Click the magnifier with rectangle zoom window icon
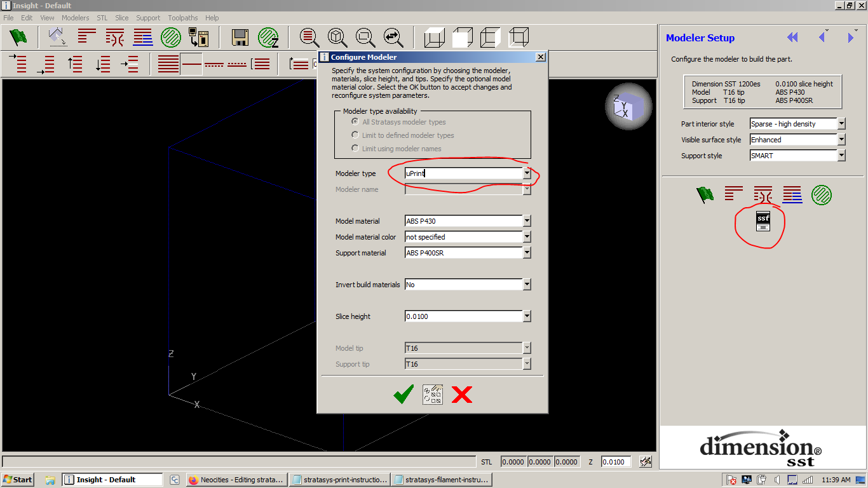Screen dimensions: 868x488 click(365, 37)
